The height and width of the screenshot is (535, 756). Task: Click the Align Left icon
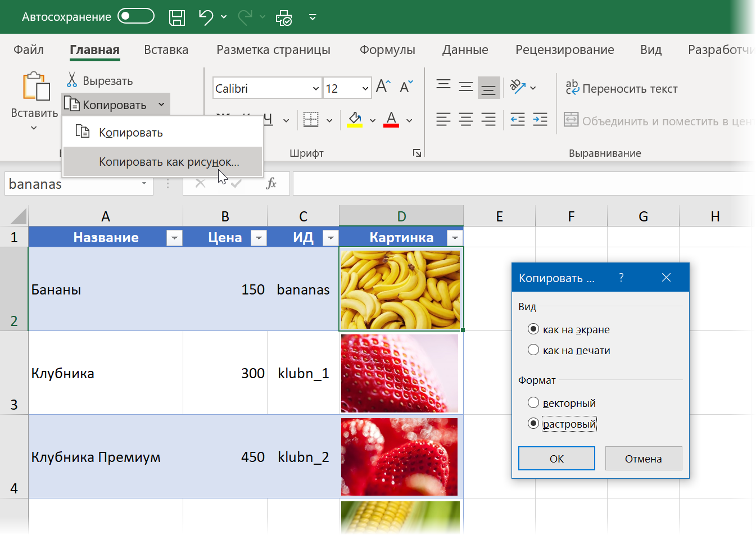[x=443, y=119]
